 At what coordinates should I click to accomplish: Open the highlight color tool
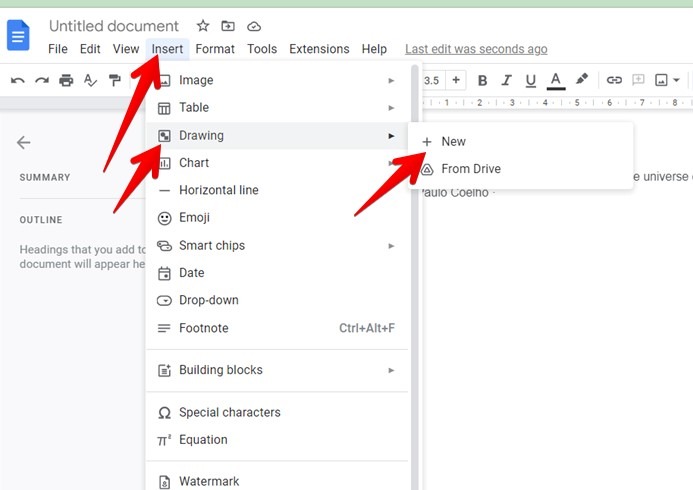point(582,80)
